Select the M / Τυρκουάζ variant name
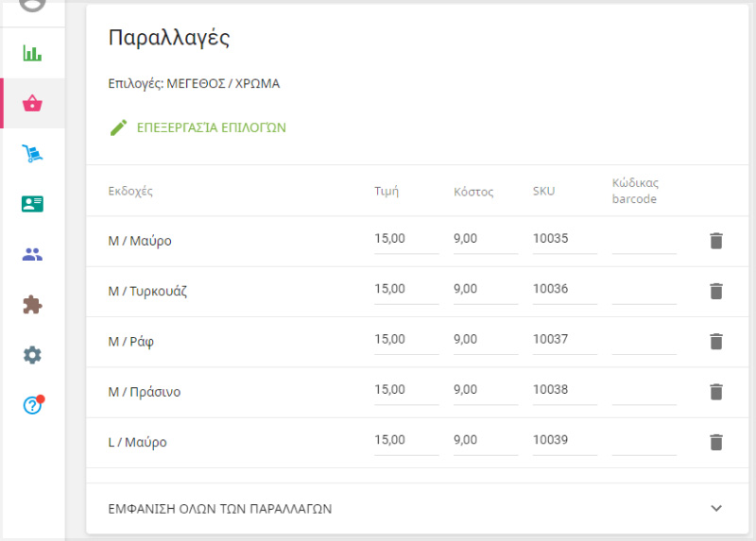 point(147,291)
